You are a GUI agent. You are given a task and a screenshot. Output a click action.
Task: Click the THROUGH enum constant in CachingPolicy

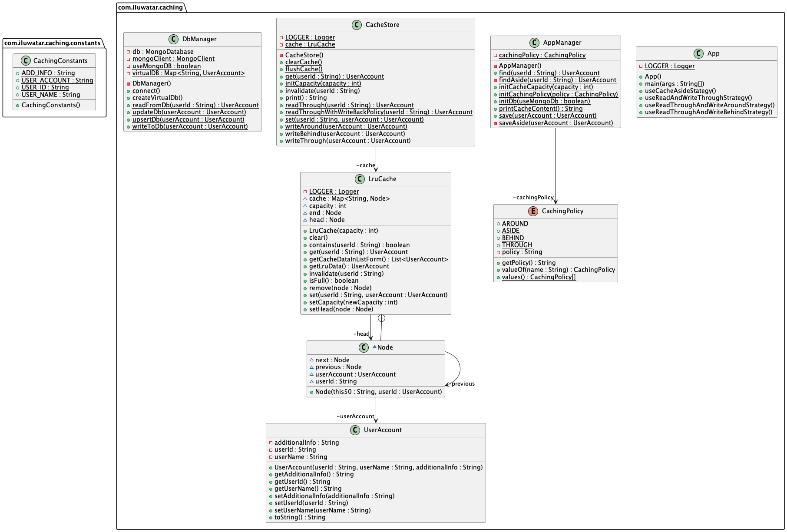(x=517, y=245)
